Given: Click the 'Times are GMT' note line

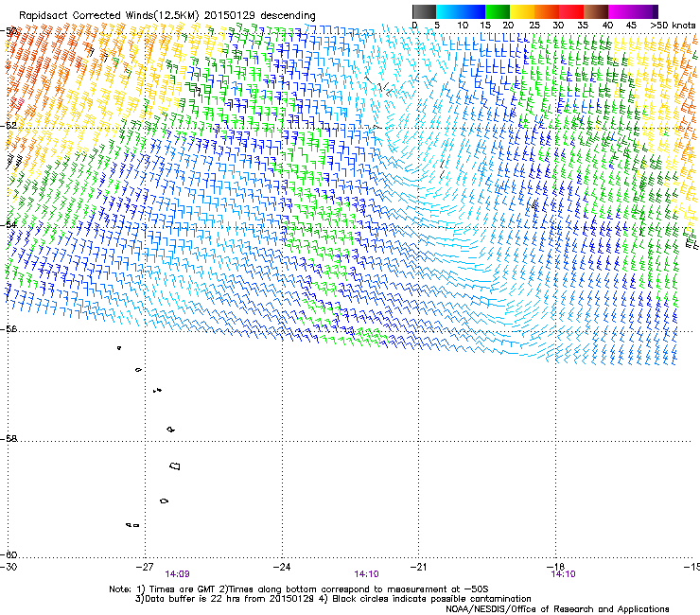Looking at the screenshot, I should click(299, 589).
